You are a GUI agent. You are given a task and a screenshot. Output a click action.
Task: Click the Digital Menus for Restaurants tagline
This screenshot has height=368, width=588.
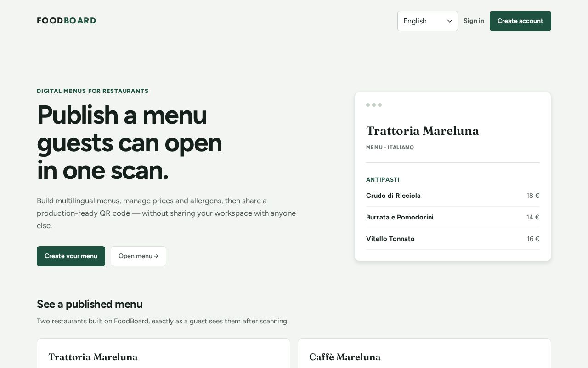pyautogui.click(x=93, y=91)
